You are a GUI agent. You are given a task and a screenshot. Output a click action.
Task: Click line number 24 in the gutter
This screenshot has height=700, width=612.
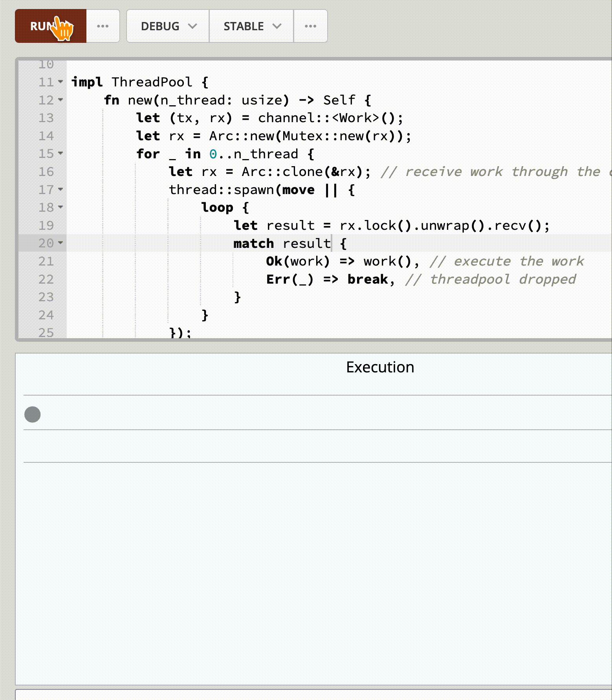[x=46, y=315]
